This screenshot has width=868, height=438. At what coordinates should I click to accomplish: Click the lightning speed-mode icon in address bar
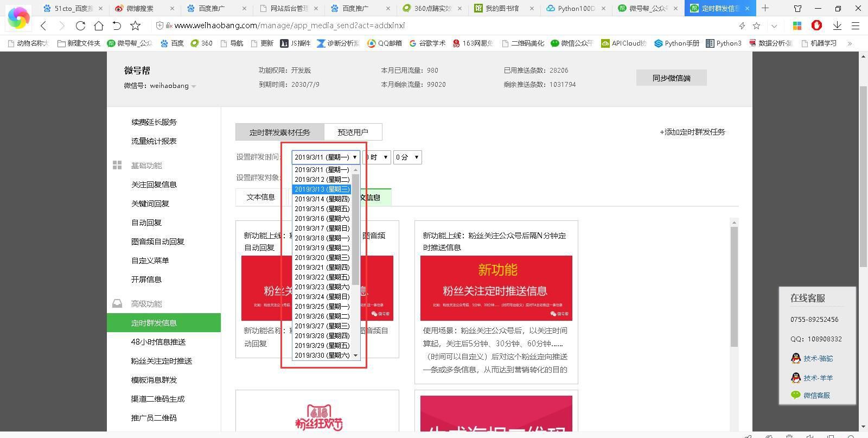(x=742, y=26)
